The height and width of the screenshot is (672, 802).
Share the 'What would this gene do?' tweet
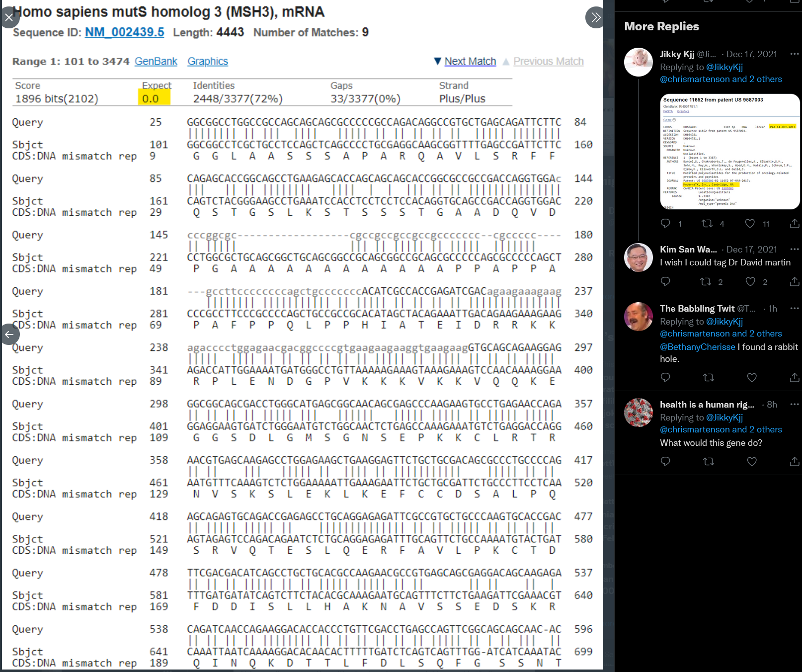[795, 462]
